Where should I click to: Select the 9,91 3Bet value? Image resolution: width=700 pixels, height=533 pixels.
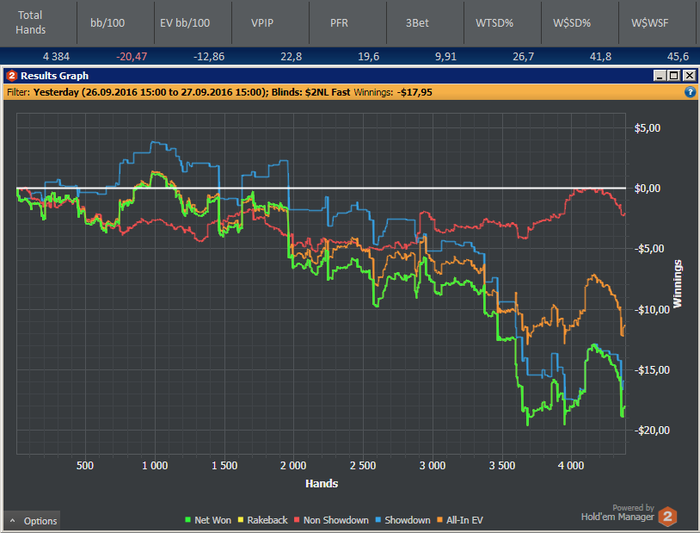coord(446,57)
